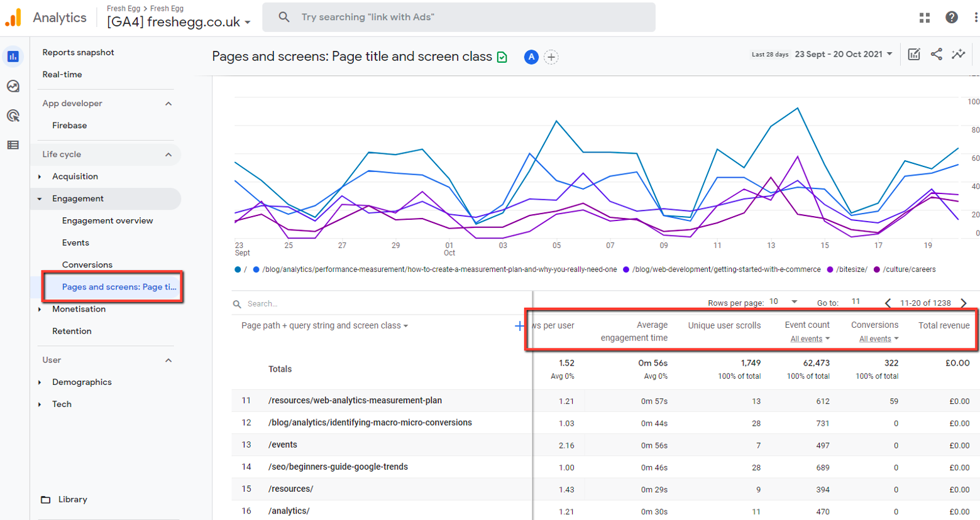Viewport: 980px width, 520px height.
Task: Open the Explore icon in left rail
Action: tap(13, 86)
